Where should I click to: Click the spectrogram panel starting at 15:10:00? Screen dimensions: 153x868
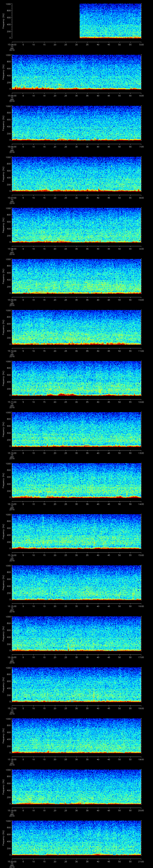[77, 327]
